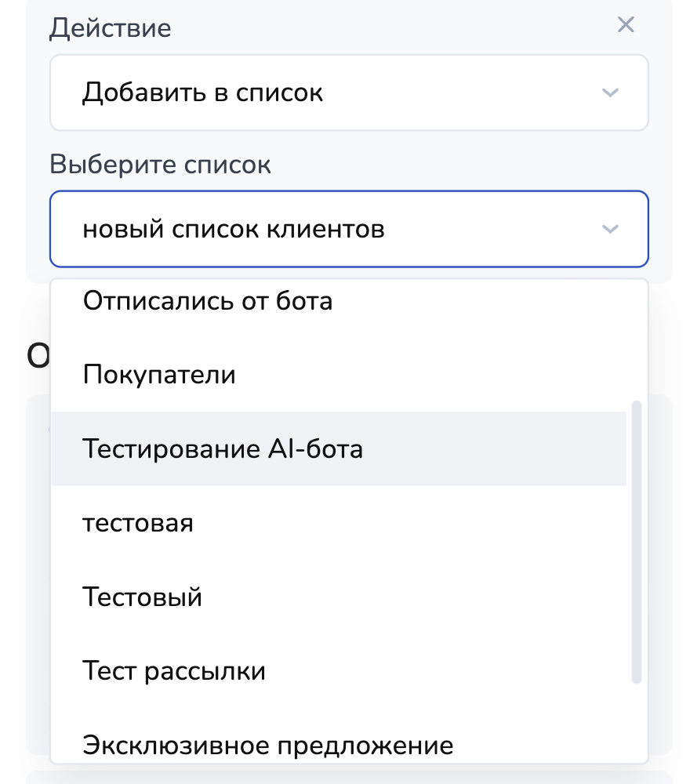
Task: Click the 'новый список клиентов' combo box text
Action: [234, 229]
